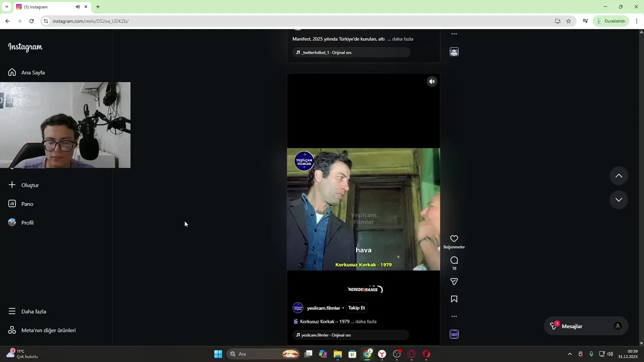This screenshot has height=362, width=644.
Task: Open Microsoft Store from taskbar
Action: [x=352, y=354]
